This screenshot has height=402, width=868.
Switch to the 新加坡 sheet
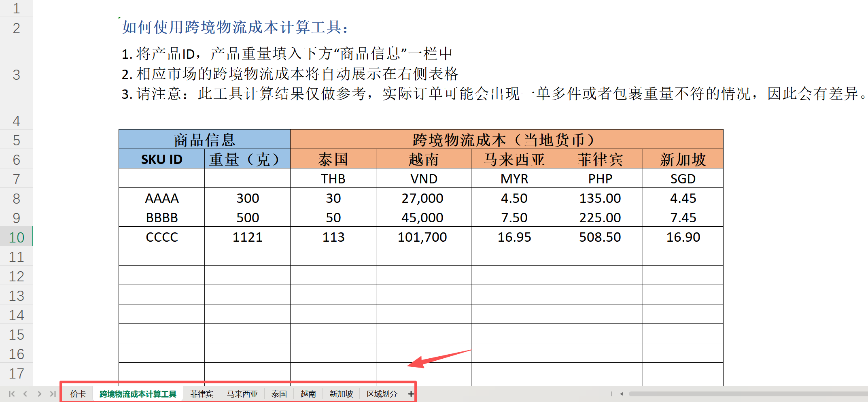[x=341, y=393]
